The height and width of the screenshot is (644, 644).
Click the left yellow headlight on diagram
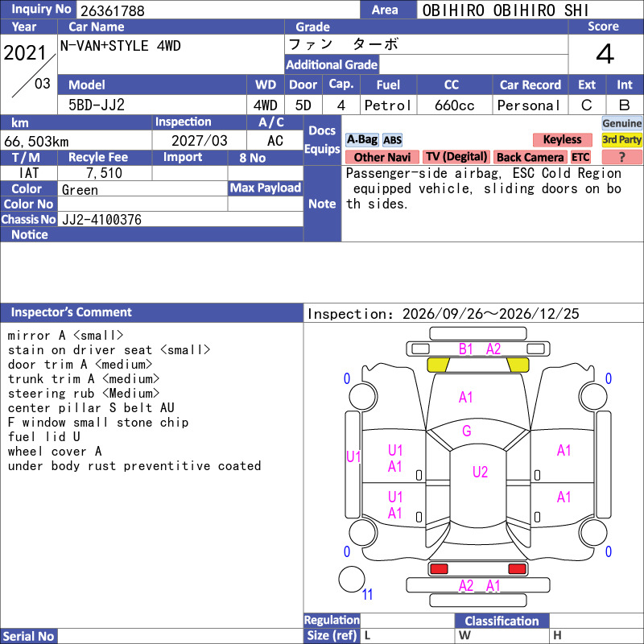click(438, 365)
